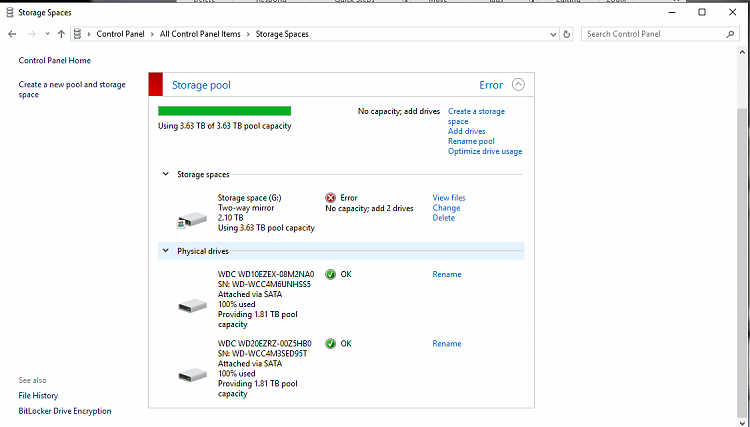Image resolution: width=750 pixels, height=427 pixels.
Task: Click the red Error icon for Storage space
Action: click(331, 197)
